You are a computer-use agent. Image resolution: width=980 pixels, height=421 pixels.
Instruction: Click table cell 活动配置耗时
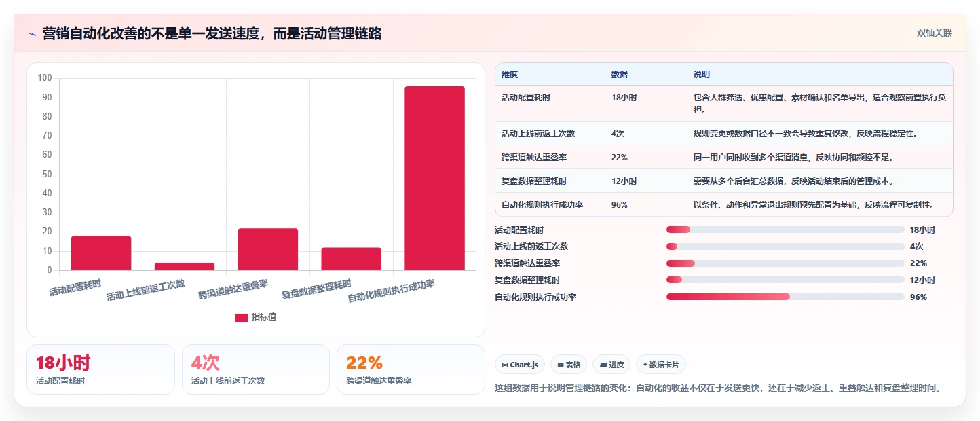click(526, 98)
